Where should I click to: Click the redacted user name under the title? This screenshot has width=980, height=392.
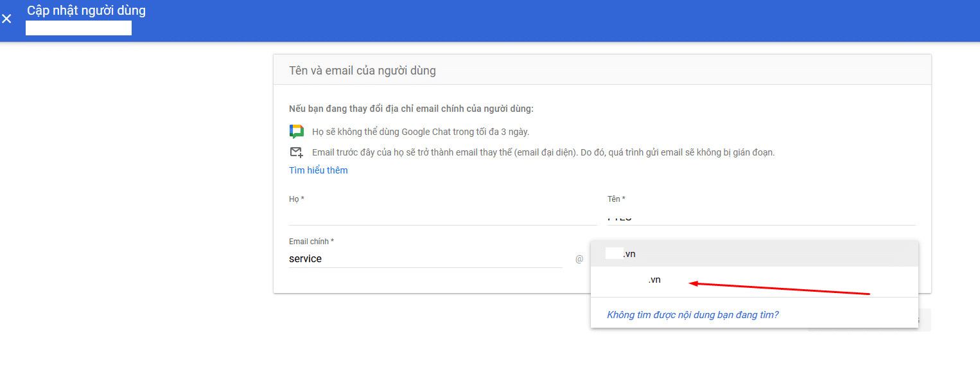point(78,28)
